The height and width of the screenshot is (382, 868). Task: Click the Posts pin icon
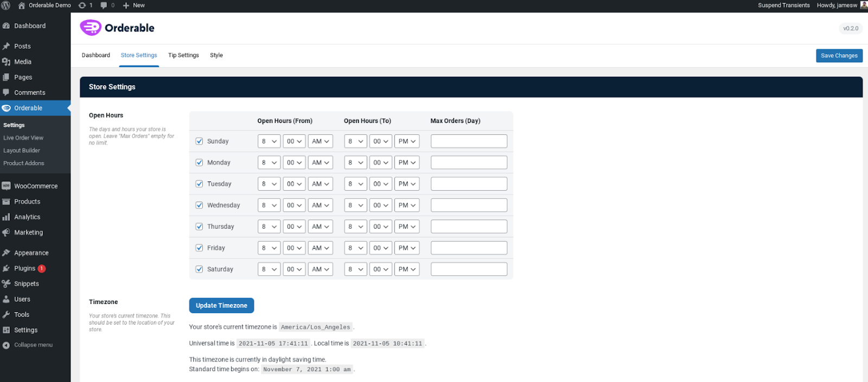[7, 47]
